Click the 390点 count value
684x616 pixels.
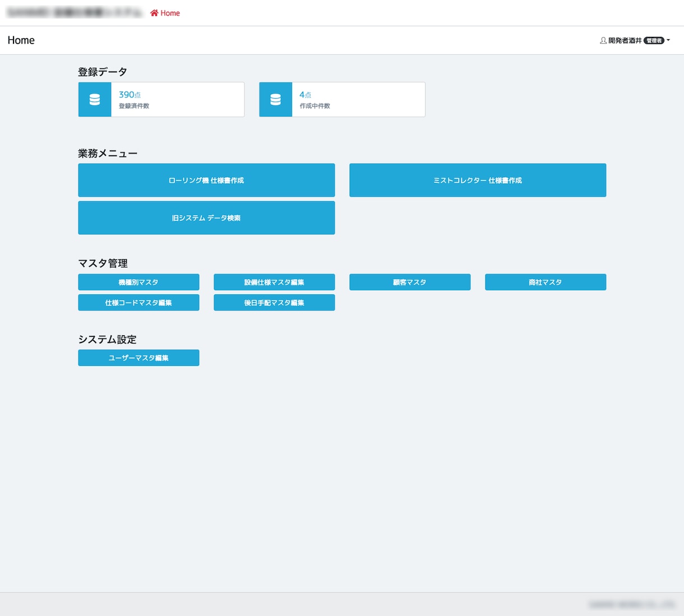(x=130, y=95)
